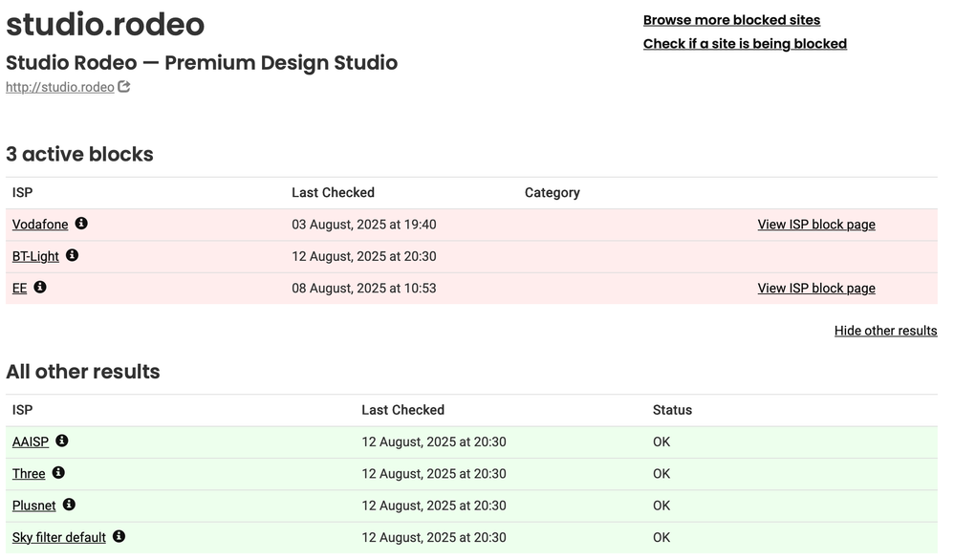Click the info icon next to Three
The height and width of the screenshot is (560, 954).
[x=58, y=472]
